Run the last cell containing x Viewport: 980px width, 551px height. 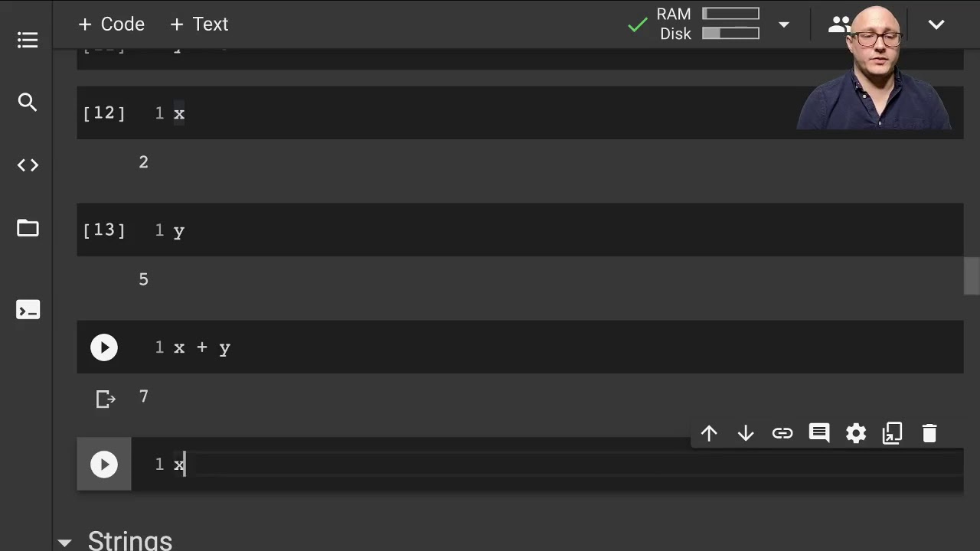(104, 465)
